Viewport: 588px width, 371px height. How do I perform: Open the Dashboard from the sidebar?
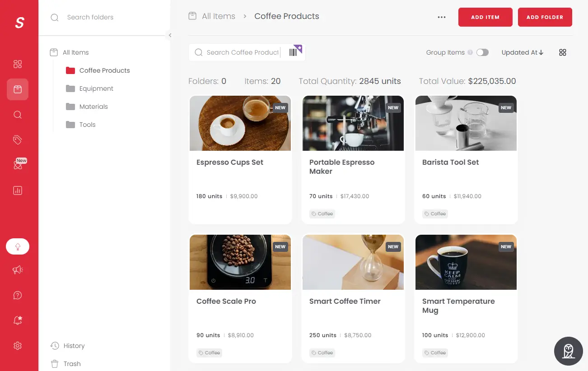[18, 64]
